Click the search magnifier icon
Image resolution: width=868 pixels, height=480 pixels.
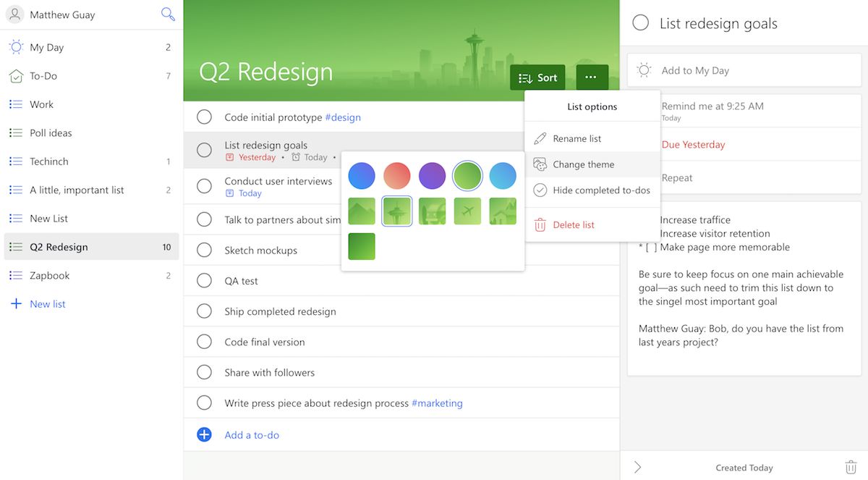click(x=168, y=14)
